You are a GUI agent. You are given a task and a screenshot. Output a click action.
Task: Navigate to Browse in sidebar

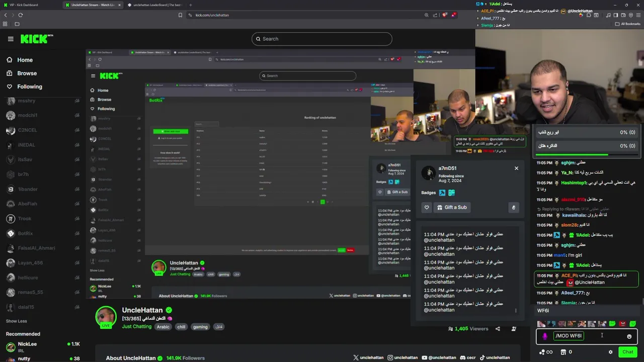point(22,73)
